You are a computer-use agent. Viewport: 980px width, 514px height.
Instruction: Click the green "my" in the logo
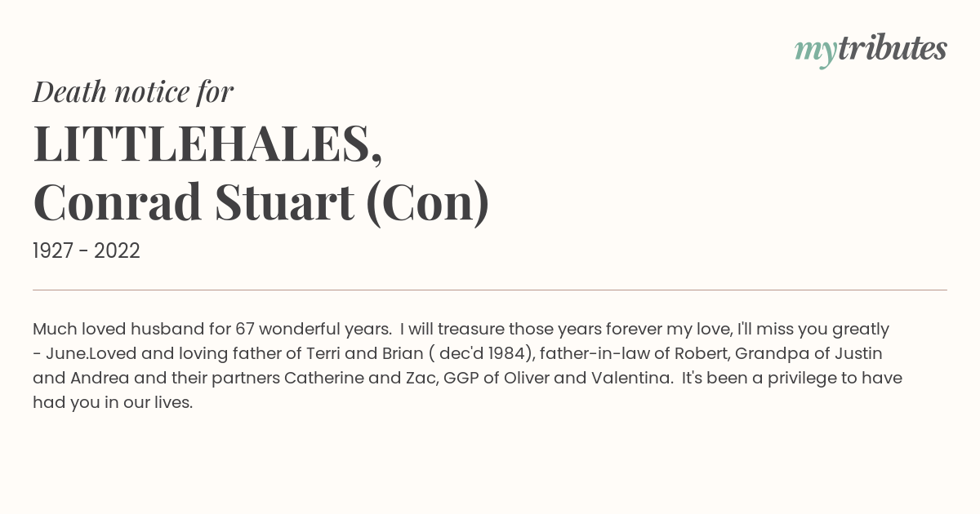tap(815, 52)
